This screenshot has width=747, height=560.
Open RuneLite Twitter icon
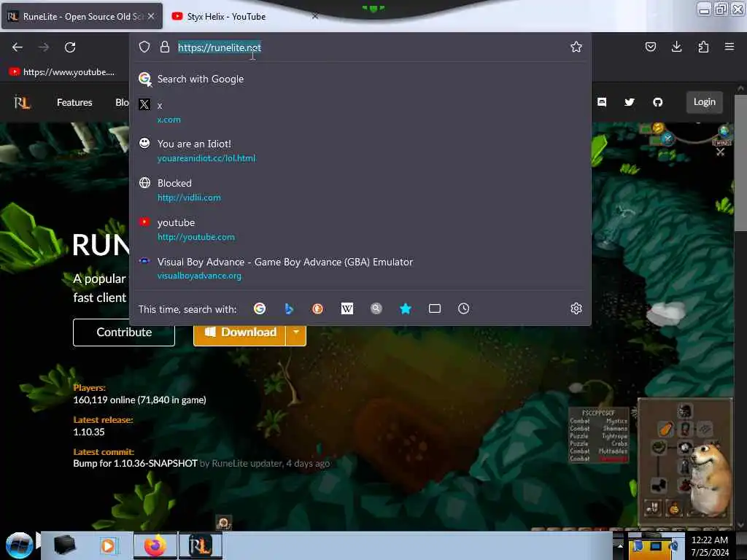[630, 102]
